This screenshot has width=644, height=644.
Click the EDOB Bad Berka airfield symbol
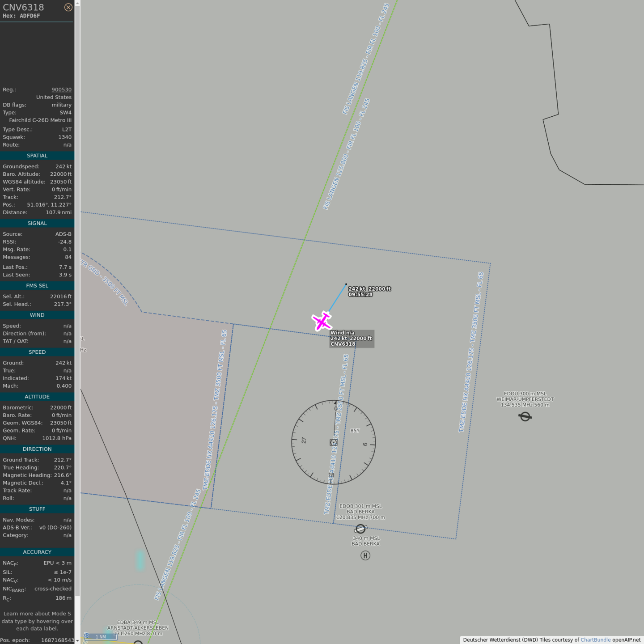(360, 529)
